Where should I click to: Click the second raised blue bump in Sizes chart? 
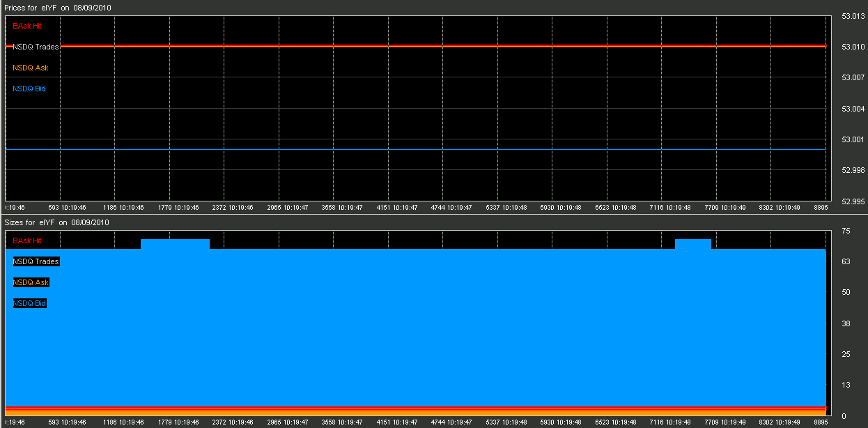click(x=692, y=243)
